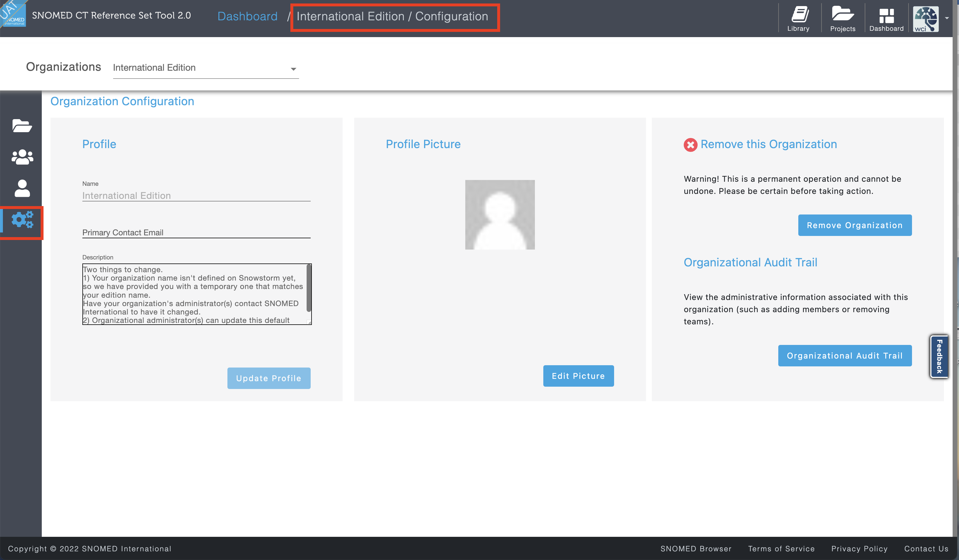Click International Edition / Configuration breadcrumb
The height and width of the screenshot is (560, 959).
pos(392,16)
